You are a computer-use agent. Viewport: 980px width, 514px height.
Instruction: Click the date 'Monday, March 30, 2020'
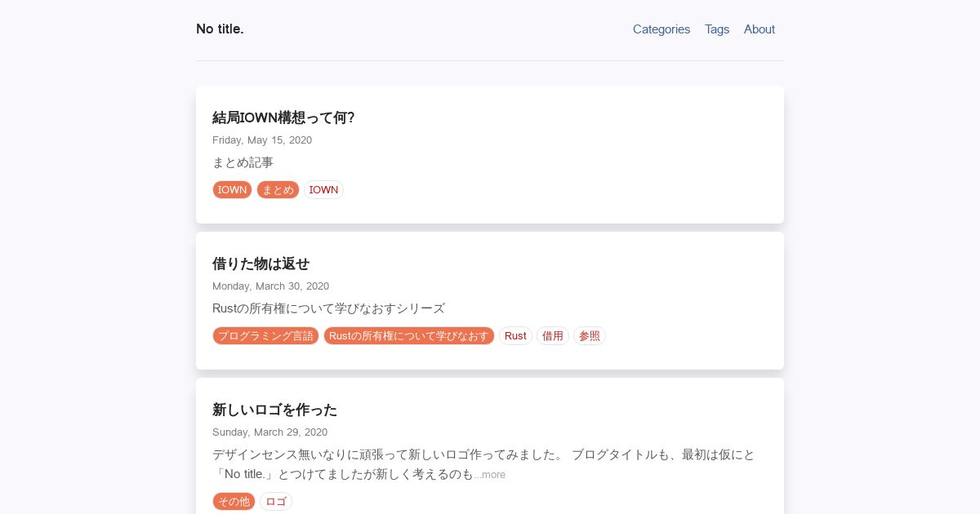[x=270, y=286]
